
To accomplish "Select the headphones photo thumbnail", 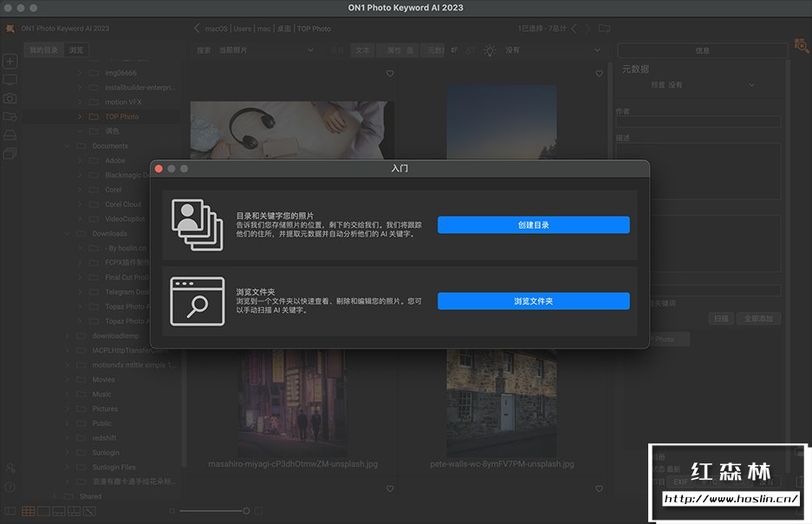I will point(292,129).
